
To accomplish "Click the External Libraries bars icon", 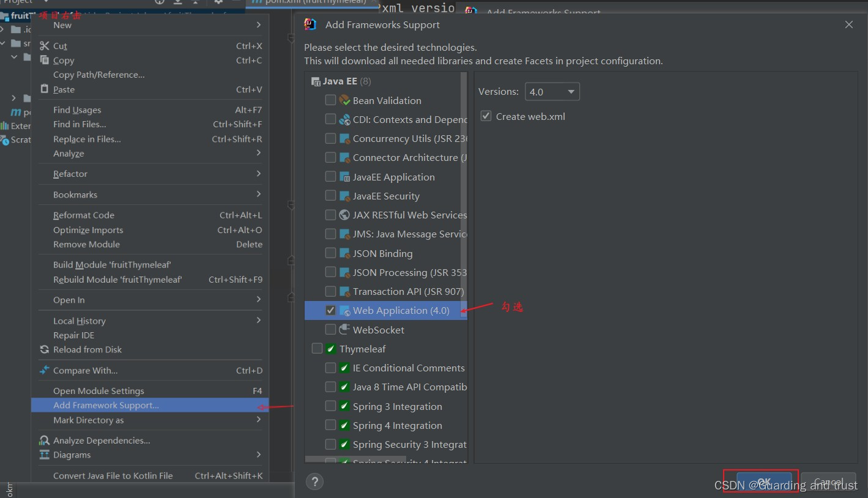I will [5, 125].
